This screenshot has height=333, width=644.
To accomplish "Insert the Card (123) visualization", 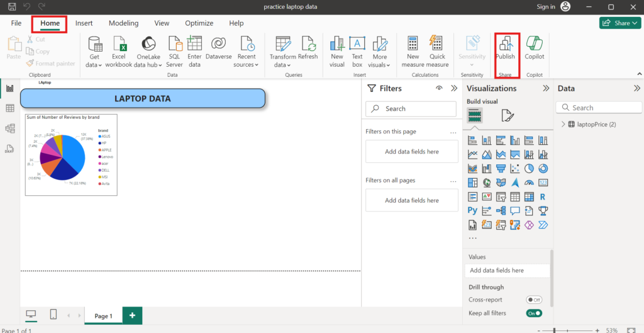I will click(543, 183).
